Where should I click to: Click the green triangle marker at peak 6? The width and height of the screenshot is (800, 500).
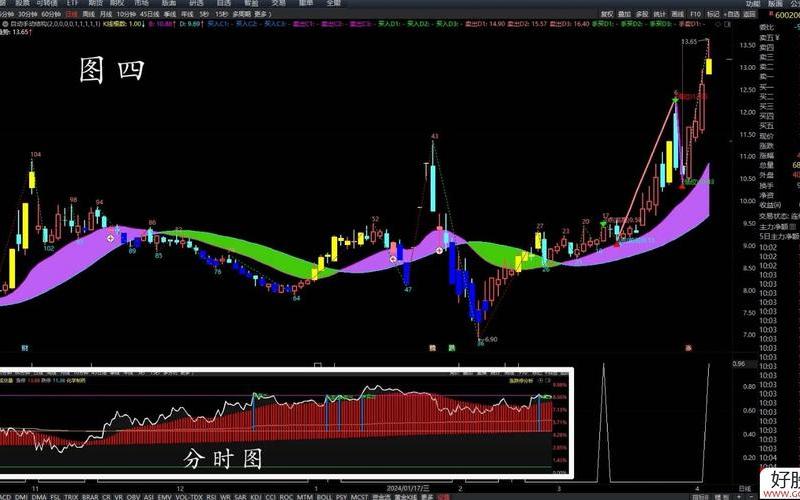coord(676,100)
